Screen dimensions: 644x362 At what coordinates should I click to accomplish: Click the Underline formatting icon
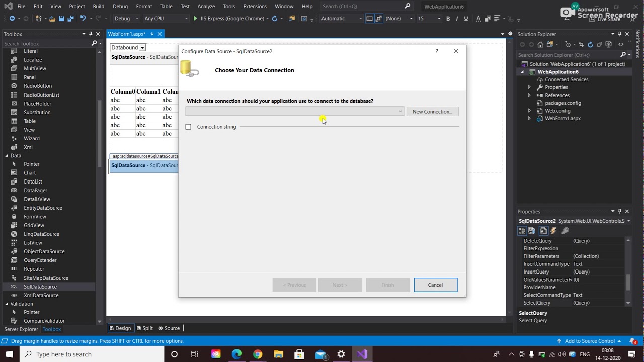(x=466, y=18)
